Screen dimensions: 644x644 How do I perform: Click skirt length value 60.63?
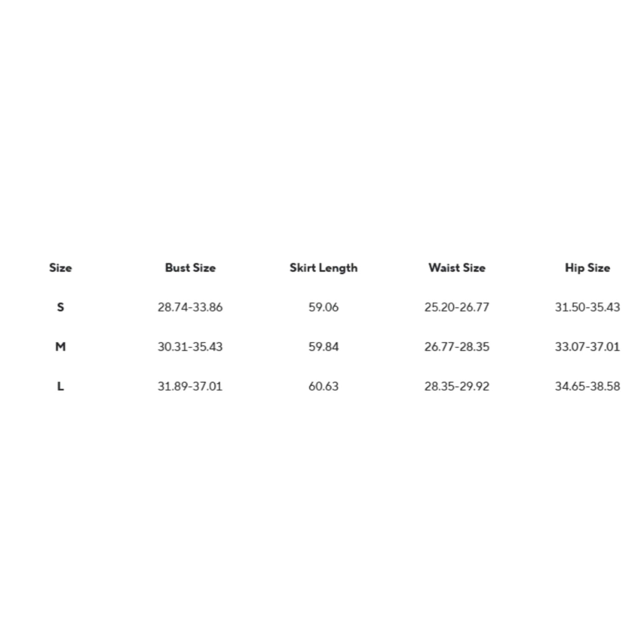(324, 386)
